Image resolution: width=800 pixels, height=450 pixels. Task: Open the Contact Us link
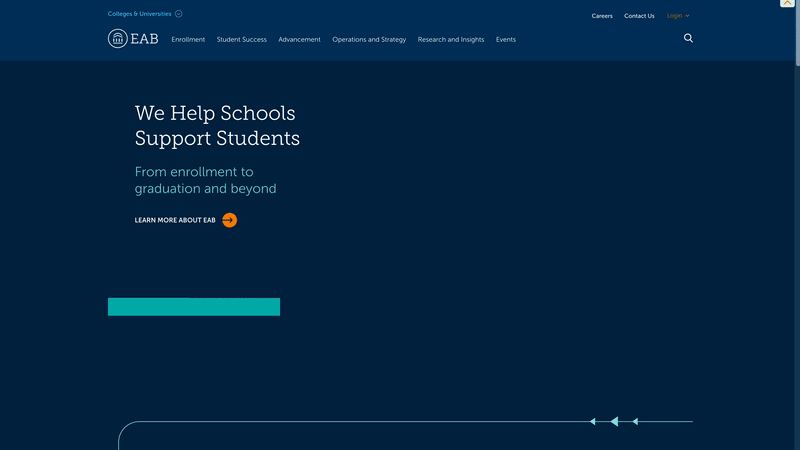point(639,16)
